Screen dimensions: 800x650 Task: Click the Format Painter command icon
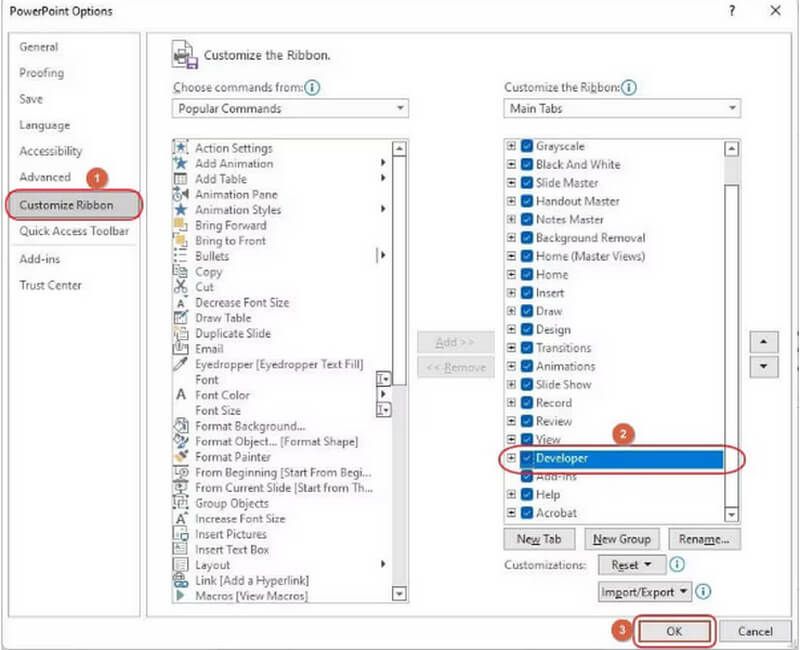(181, 456)
